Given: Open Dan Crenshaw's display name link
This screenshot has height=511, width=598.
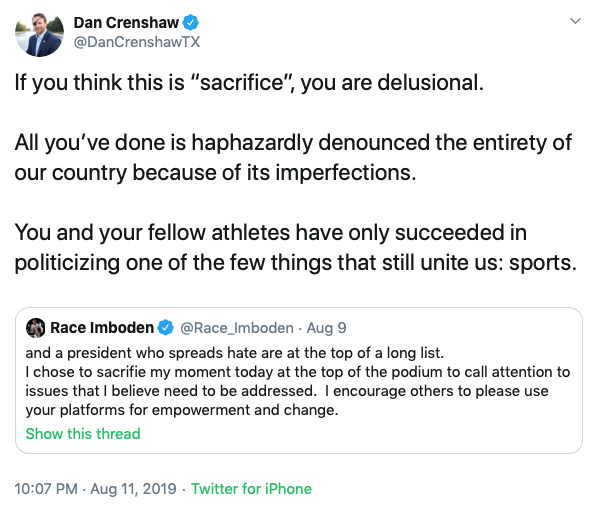Looking at the screenshot, I should (x=126, y=23).
